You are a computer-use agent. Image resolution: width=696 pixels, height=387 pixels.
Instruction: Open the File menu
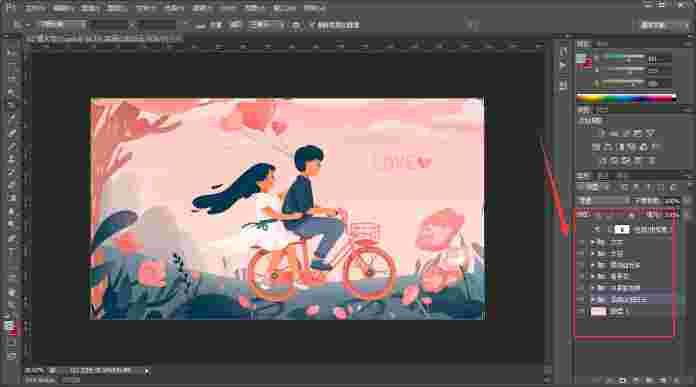35,8
